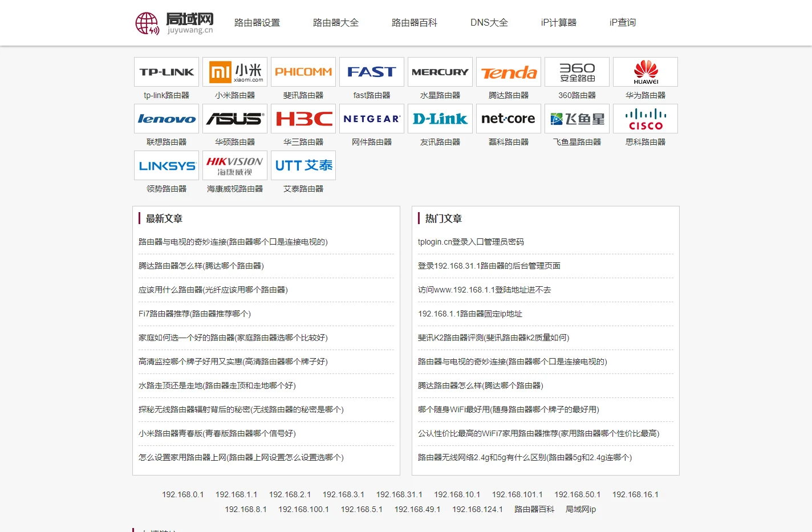
Task: Open the 飞鱼星 brand logo
Action: coord(577,119)
